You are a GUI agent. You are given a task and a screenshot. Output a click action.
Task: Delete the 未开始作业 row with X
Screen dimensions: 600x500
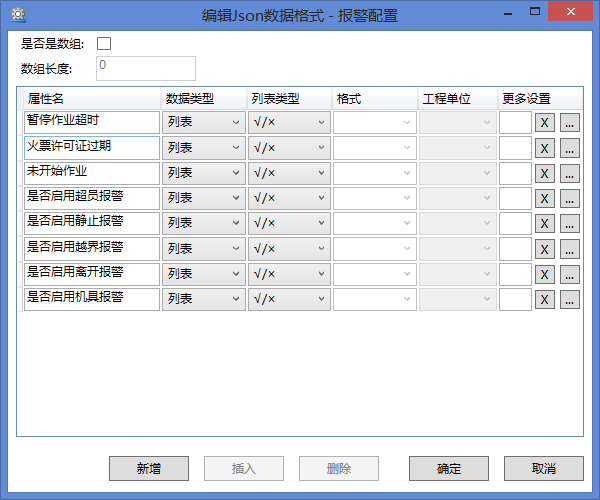(544, 173)
